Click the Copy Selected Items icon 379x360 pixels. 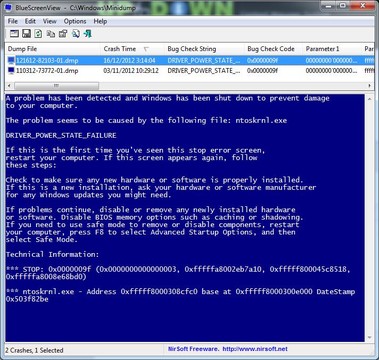51,34
